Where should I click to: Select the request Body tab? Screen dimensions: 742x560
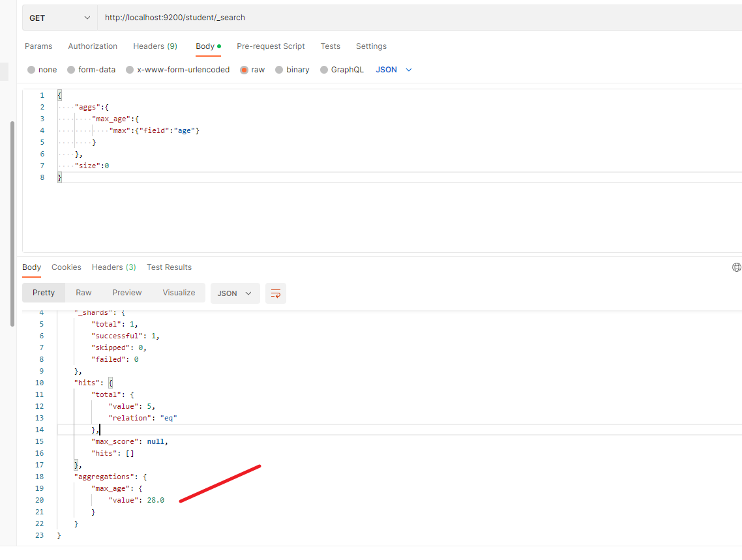tap(208, 46)
